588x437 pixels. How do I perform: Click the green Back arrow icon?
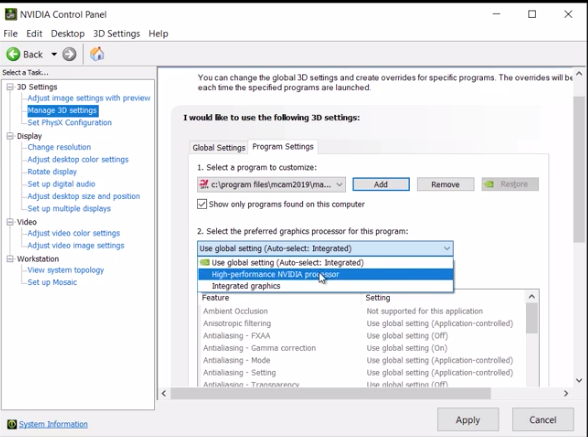(x=13, y=54)
